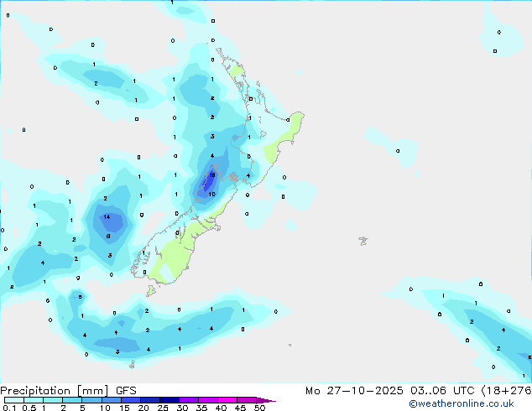Click the '8' value below the 14
The image size is (532, 411).
[108, 237]
